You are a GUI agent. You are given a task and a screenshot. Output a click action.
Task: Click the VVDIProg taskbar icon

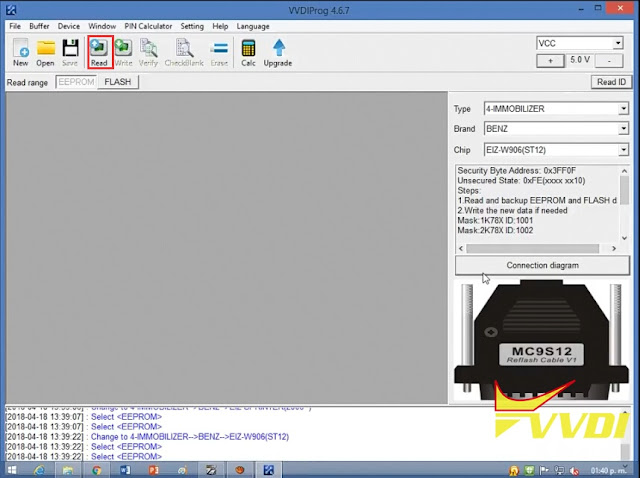click(x=269, y=470)
